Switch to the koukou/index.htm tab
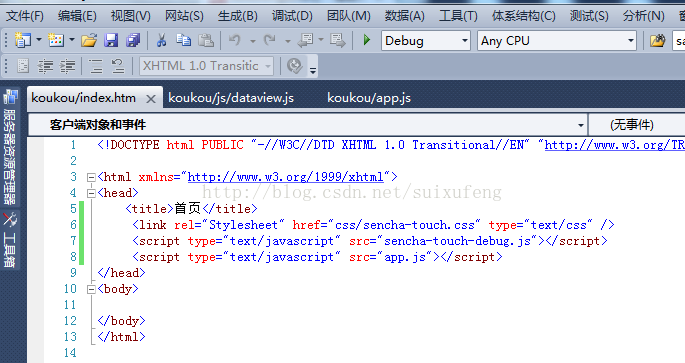 coord(83,98)
